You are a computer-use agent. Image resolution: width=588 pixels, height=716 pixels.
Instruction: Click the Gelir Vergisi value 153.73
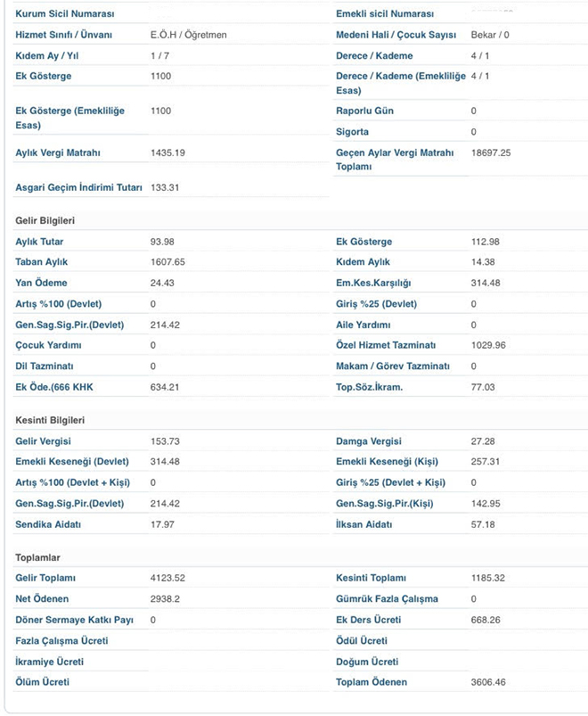tap(165, 441)
